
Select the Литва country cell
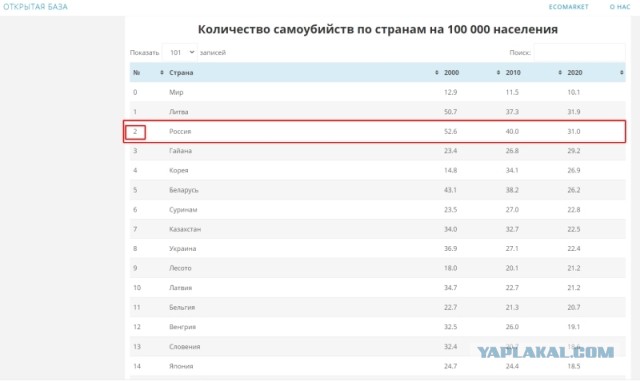(179, 112)
